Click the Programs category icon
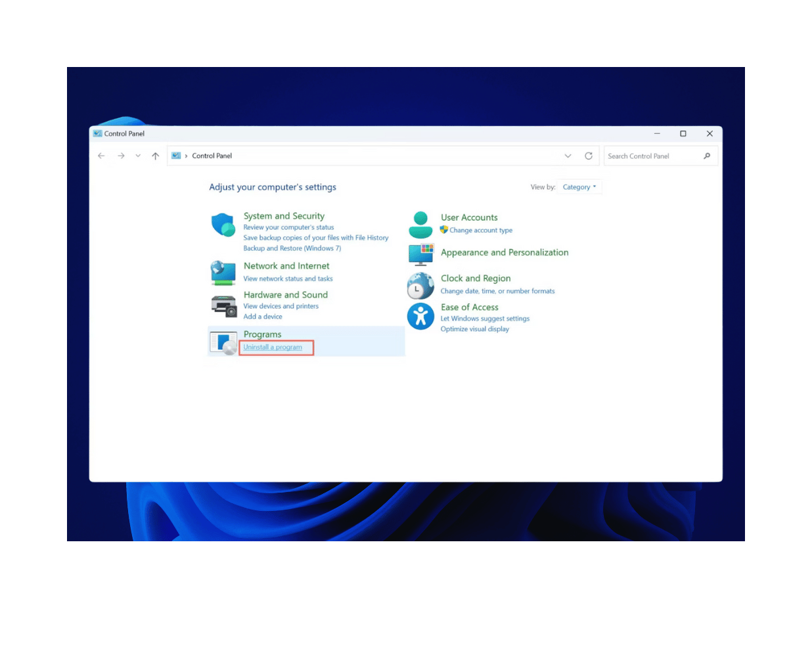This screenshot has height=670, width=812. 223,343
